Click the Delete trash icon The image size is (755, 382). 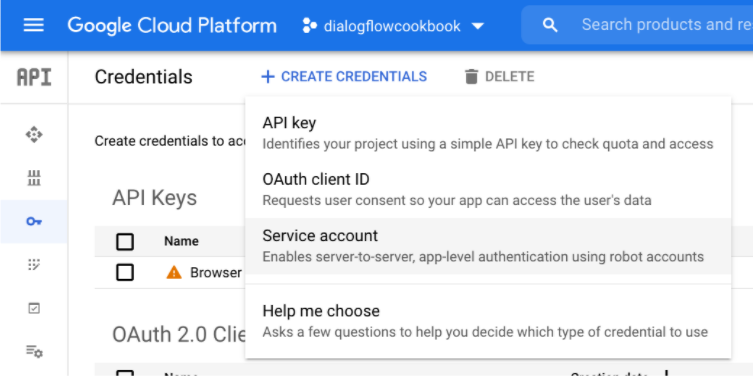click(471, 77)
